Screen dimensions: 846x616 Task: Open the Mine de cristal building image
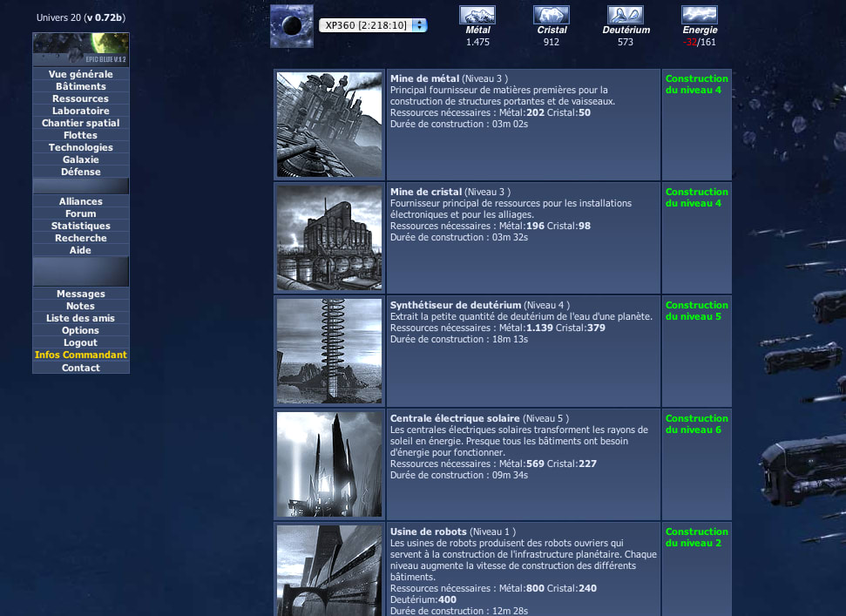coord(329,238)
